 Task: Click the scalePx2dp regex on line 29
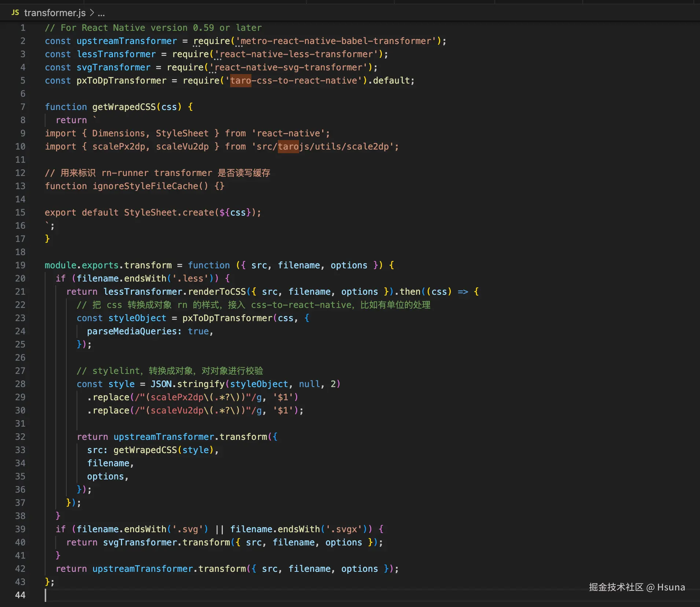tap(198, 397)
